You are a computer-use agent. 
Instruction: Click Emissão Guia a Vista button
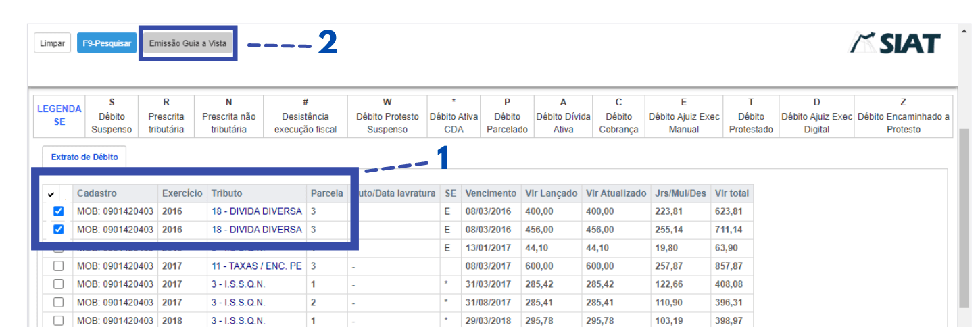pyautogui.click(x=188, y=43)
